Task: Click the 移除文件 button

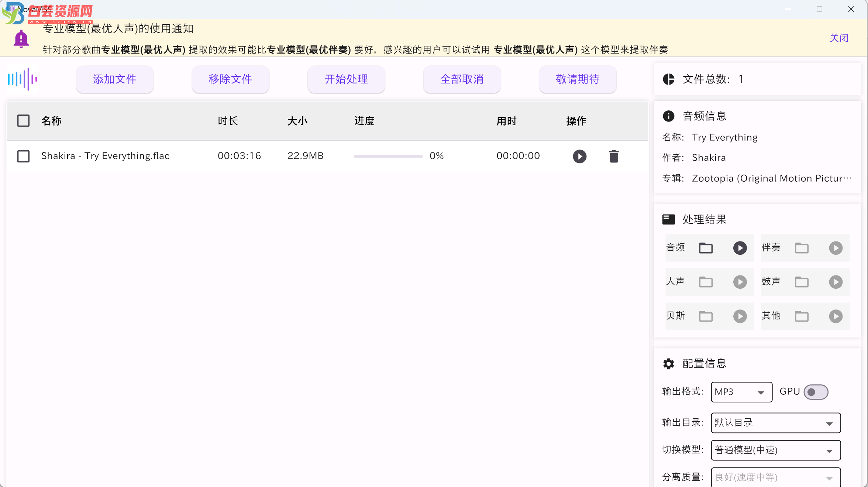Action: (230, 79)
